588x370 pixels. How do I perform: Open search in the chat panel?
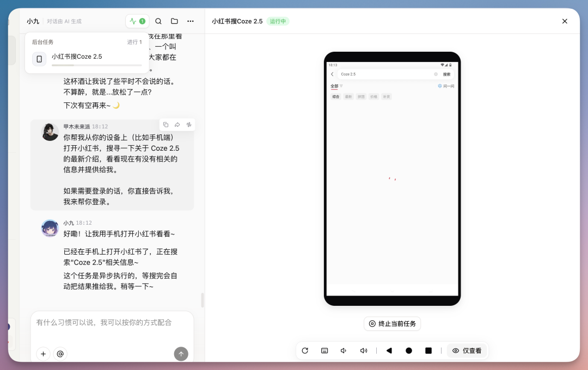[158, 21]
